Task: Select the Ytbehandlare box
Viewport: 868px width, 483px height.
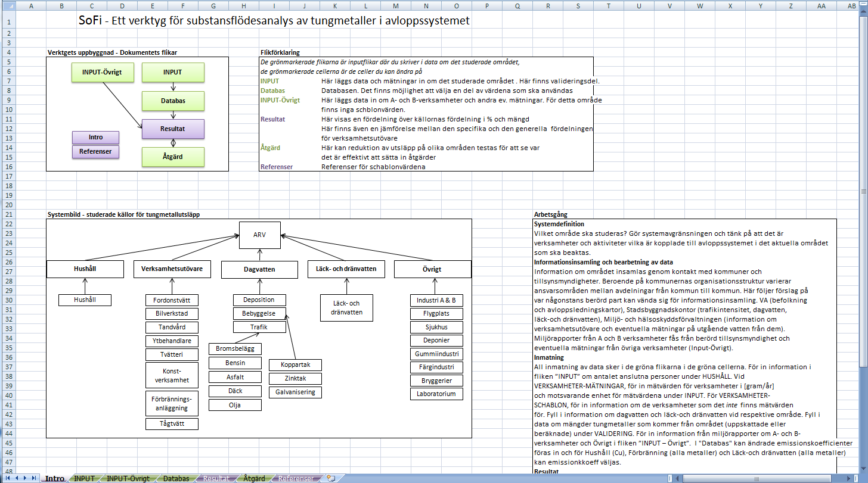Action: 172,341
